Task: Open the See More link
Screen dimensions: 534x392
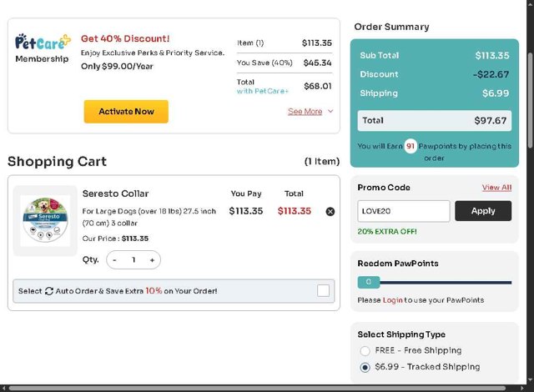Action: click(305, 111)
